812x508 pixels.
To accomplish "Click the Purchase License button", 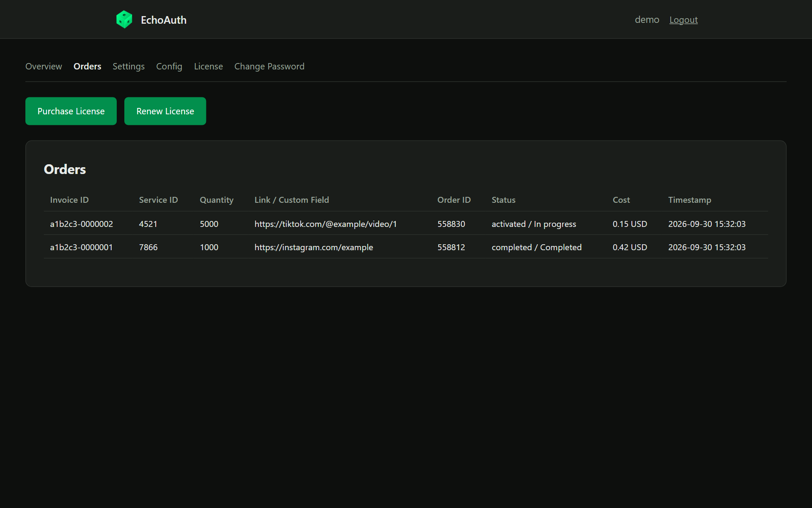I will coord(71,111).
